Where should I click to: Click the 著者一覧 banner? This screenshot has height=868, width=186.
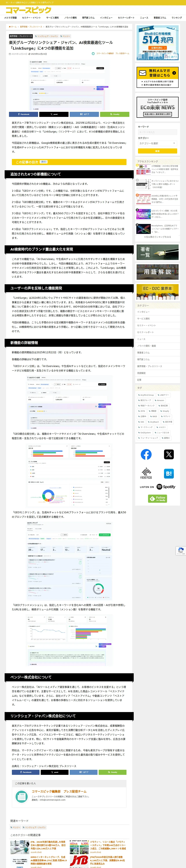point(157,252)
